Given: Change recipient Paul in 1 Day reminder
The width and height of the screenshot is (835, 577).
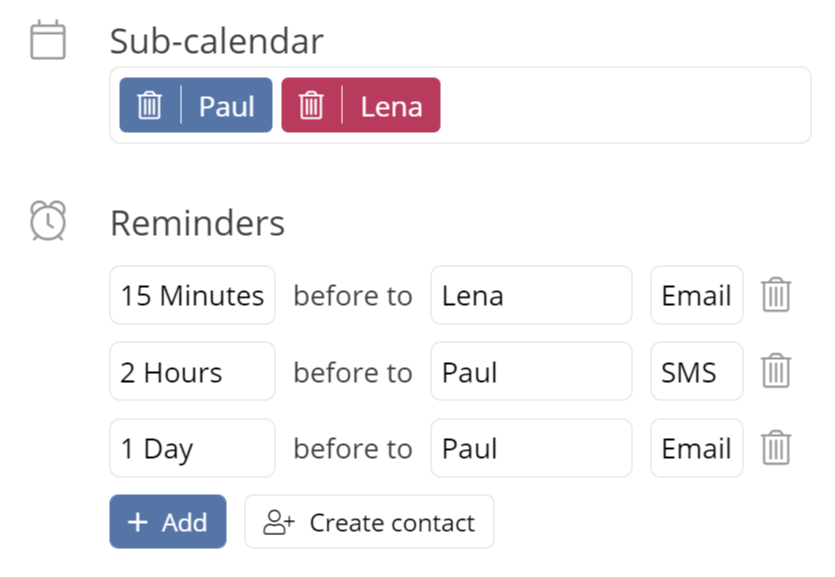Looking at the screenshot, I should click(x=531, y=448).
